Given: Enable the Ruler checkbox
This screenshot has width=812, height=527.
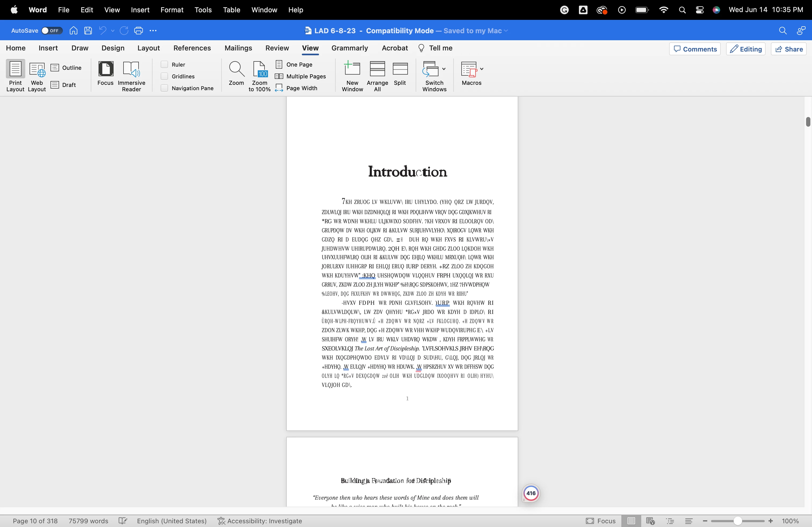Looking at the screenshot, I should (164, 64).
